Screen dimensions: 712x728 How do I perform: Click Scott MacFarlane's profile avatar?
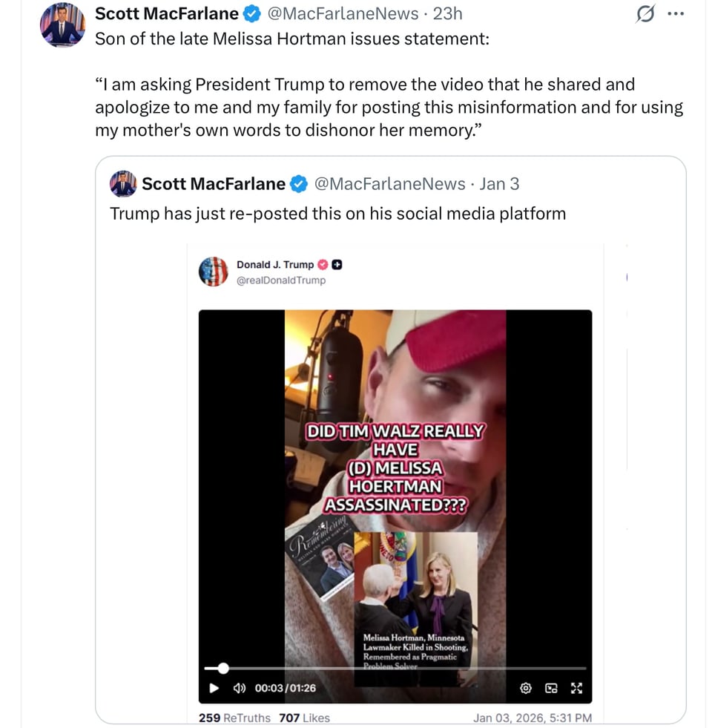(62, 25)
